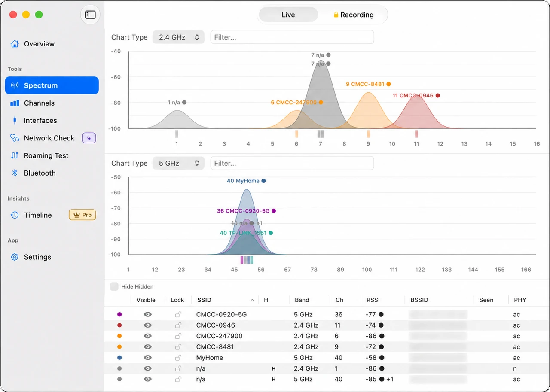Screen dimensions: 550x392
Task: Switch to the Live tab
Action: click(x=288, y=15)
